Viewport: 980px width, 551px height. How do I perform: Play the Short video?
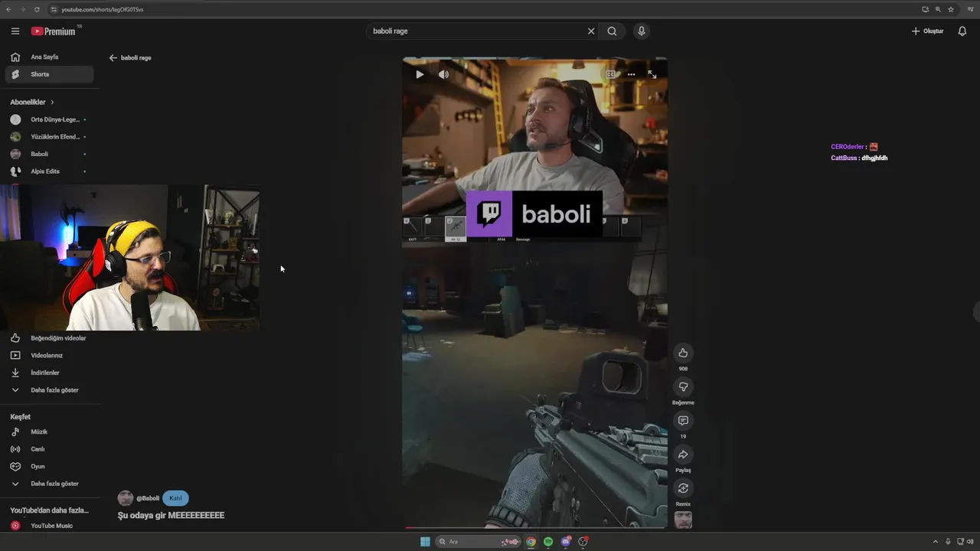tap(420, 74)
